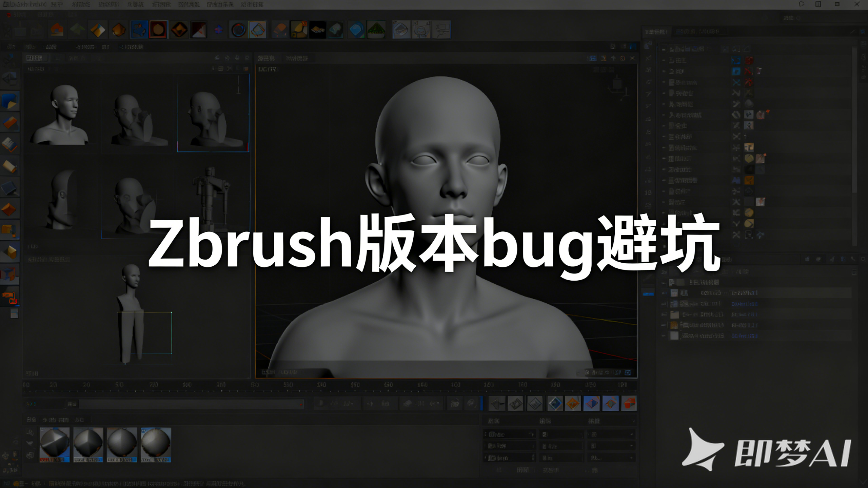Select the red and white diagonal split icon

[198, 30]
